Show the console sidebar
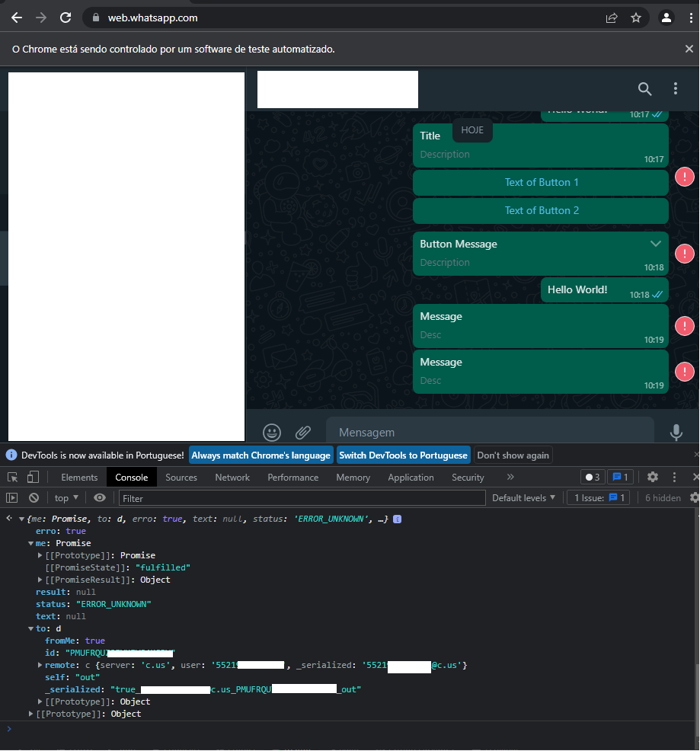Viewport: 700px width, 751px height. click(x=11, y=498)
